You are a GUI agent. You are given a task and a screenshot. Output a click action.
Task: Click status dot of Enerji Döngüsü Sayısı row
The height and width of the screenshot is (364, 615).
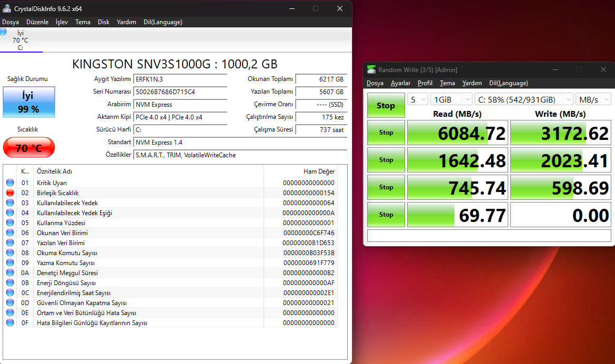(x=10, y=282)
